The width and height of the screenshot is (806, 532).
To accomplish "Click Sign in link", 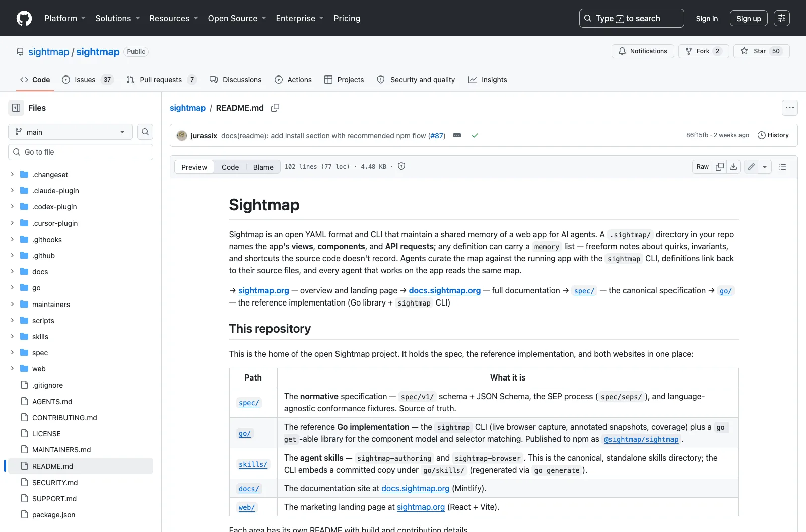I will (x=707, y=19).
